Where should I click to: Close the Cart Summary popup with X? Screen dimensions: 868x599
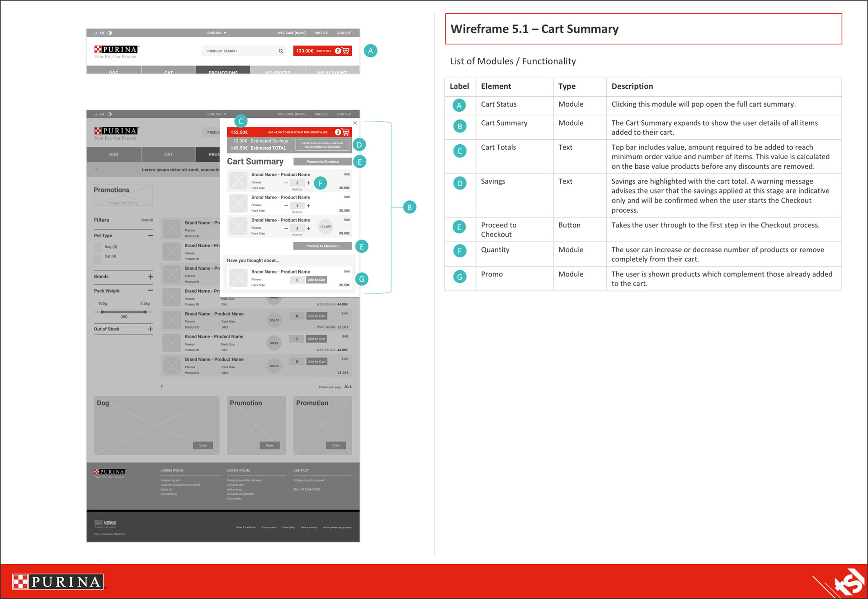[x=355, y=123]
